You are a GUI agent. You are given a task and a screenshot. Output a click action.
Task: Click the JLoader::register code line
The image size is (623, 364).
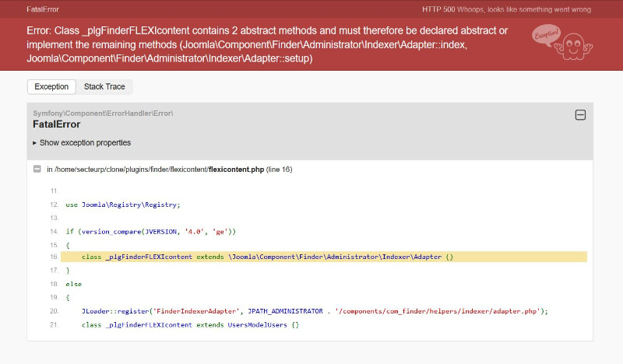tap(315, 311)
